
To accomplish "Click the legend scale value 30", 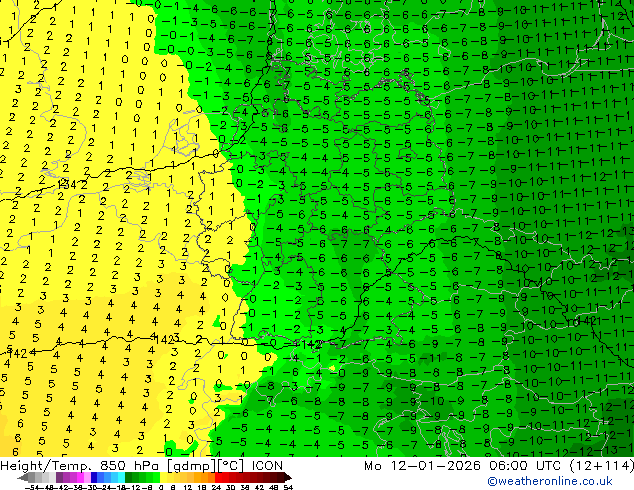I will point(230,487).
